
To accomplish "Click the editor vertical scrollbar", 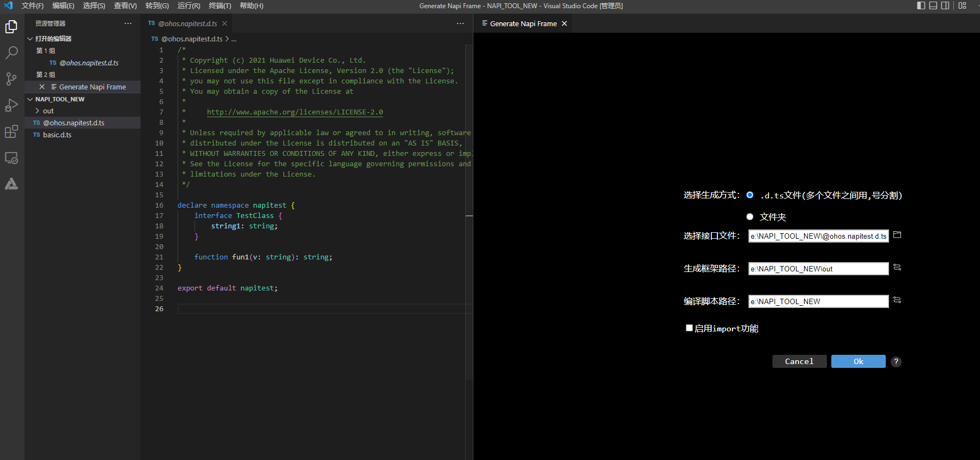I will click(x=469, y=213).
